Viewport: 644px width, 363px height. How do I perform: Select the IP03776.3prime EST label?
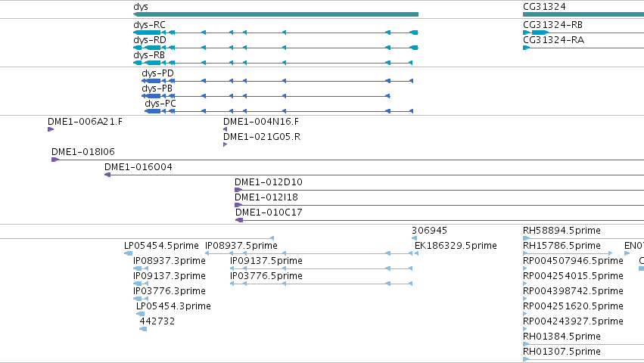click(x=170, y=291)
